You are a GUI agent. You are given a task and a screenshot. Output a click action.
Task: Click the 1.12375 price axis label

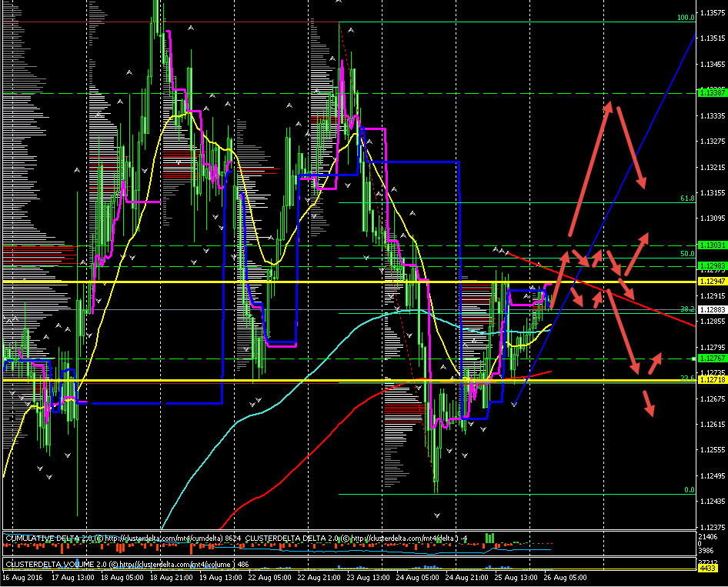[x=713, y=527]
